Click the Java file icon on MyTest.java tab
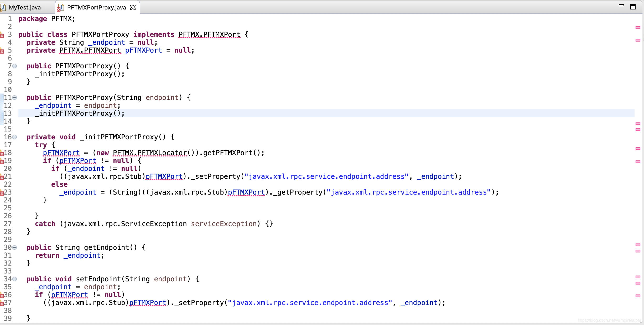Screen dimensions: 644x325 [3, 7]
